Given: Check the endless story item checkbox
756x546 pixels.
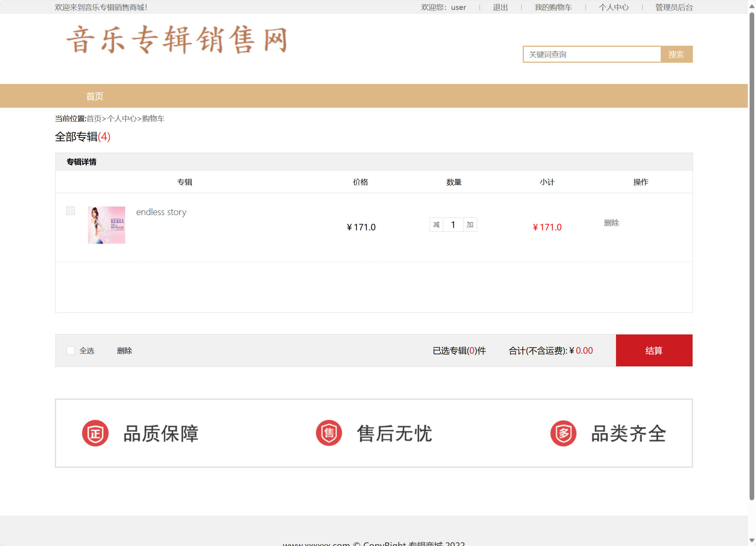Looking at the screenshot, I should (x=70, y=211).
